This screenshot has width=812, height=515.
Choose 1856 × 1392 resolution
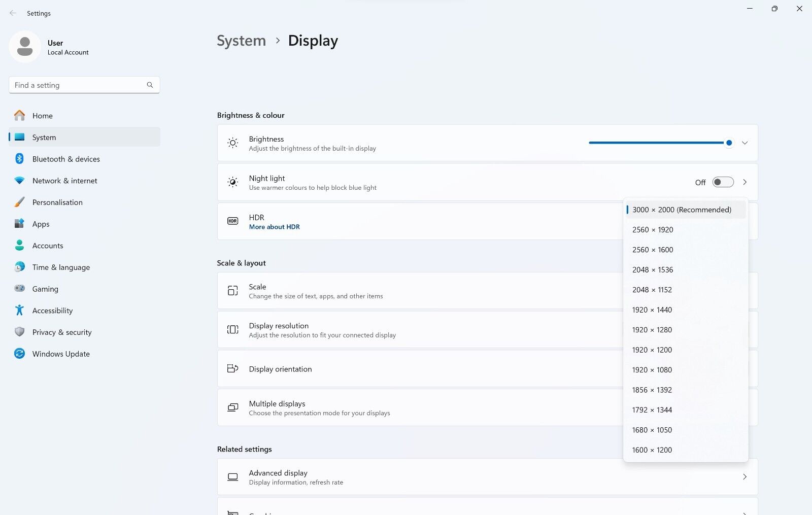686,390
